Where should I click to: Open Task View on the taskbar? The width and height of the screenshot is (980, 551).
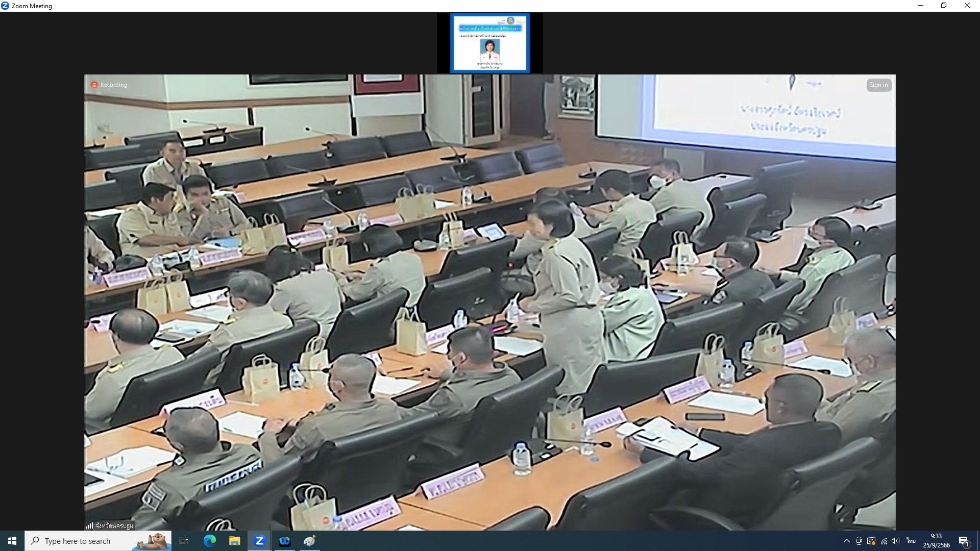click(x=184, y=541)
